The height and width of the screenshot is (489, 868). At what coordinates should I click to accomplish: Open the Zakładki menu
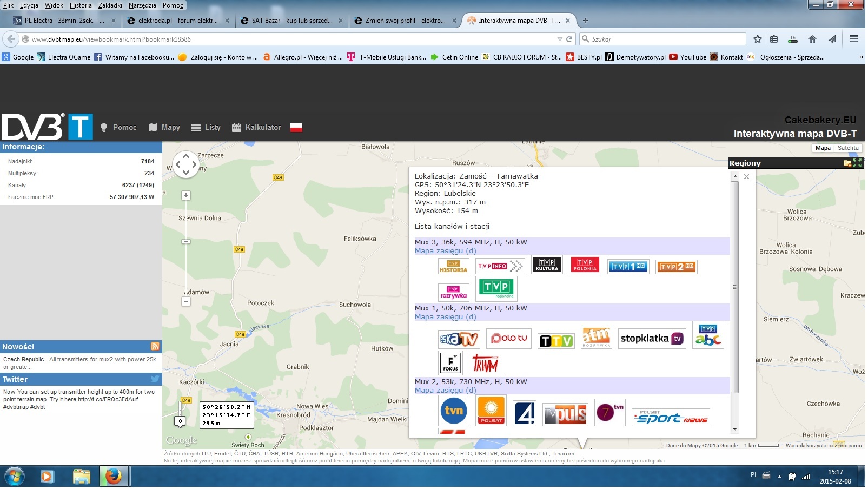coord(110,5)
